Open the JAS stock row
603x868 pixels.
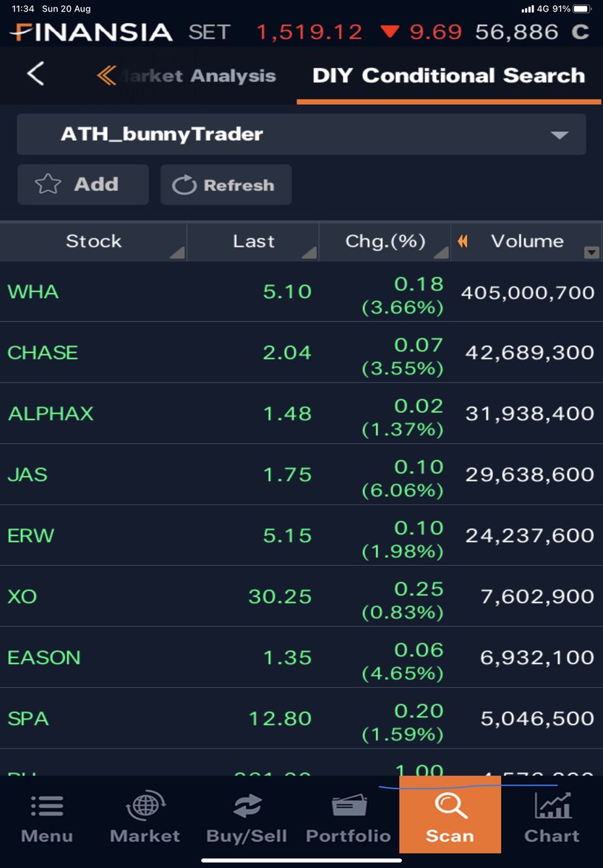pos(301,475)
